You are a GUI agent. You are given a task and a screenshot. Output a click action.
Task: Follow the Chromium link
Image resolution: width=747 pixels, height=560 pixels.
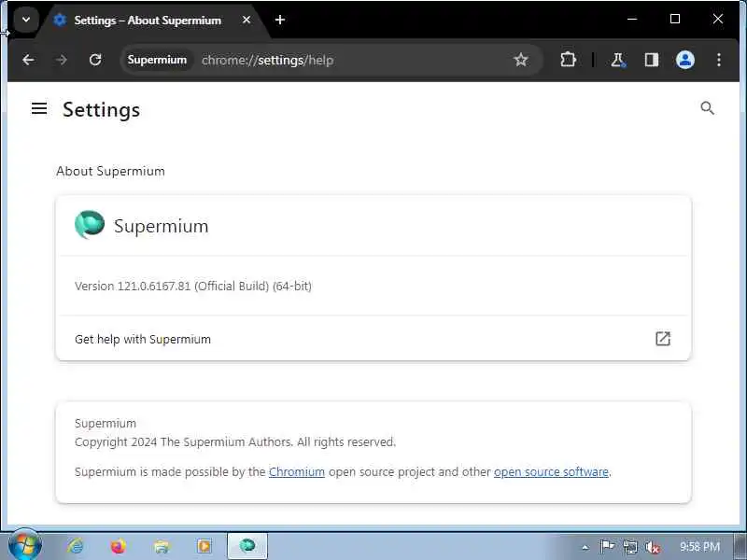coord(297,472)
